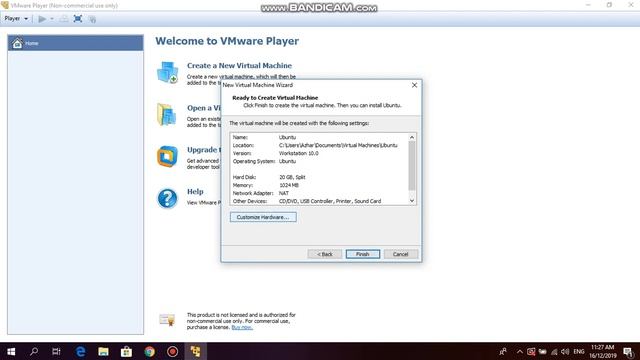Click the ENG language indicator
This screenshot has width=640, height=360.
579,351
